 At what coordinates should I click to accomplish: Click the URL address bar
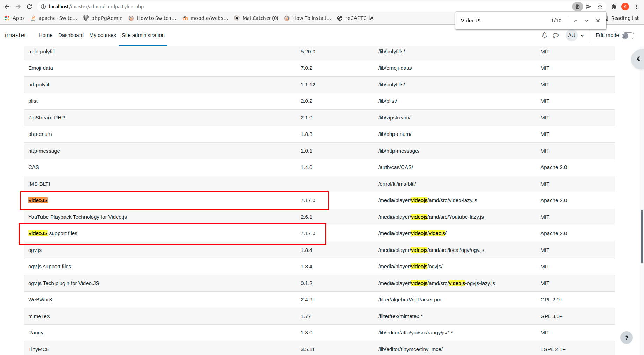click(304, 7)
